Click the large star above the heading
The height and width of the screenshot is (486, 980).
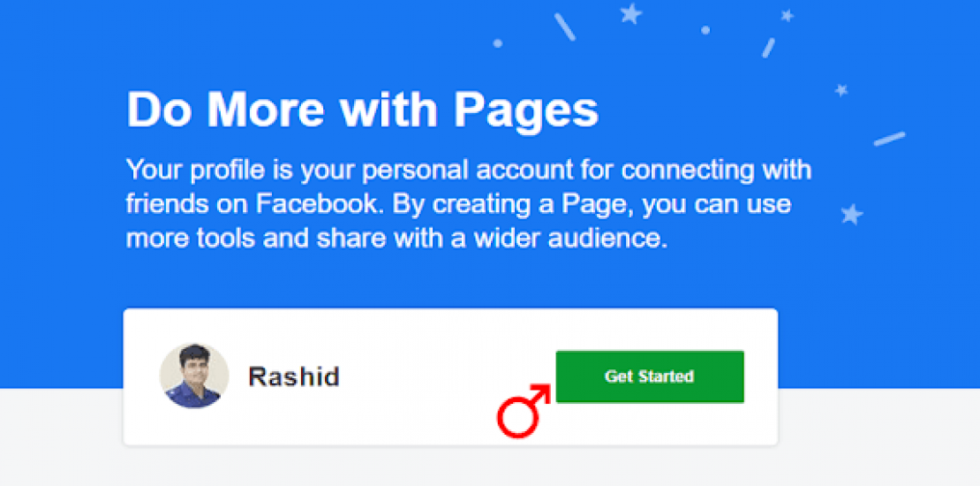pyautogui.click(x=630, y=13)
